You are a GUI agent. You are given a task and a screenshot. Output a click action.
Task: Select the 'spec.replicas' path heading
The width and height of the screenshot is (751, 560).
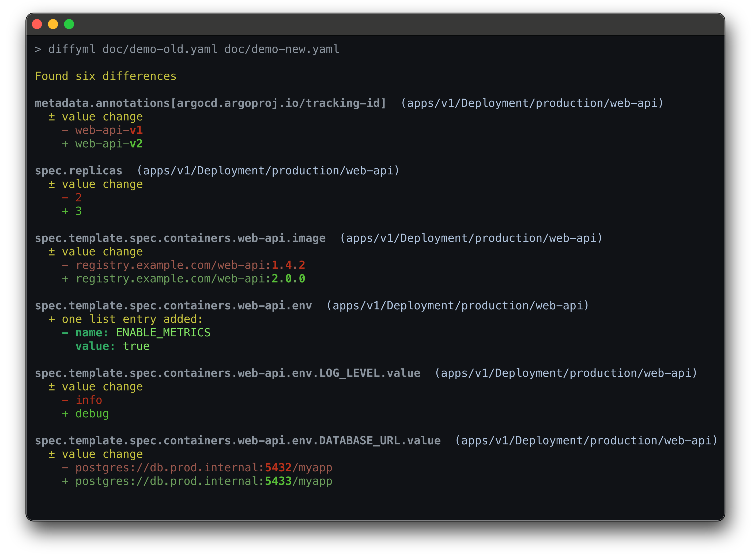(x=79, y=171)
